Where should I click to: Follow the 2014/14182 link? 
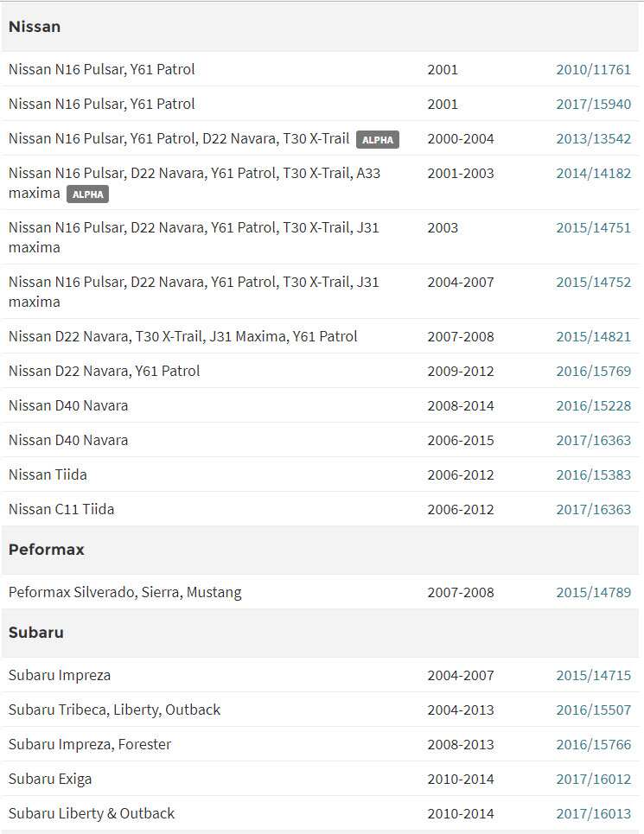pos(593,174)
